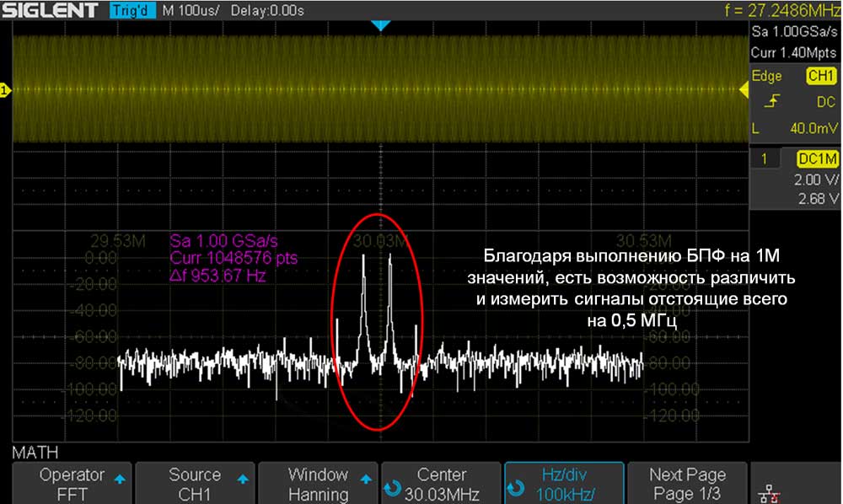Open the Source CH1 selector
Image resolution: width=843 pixels, height=504 pixels.
tap(195, 484)
